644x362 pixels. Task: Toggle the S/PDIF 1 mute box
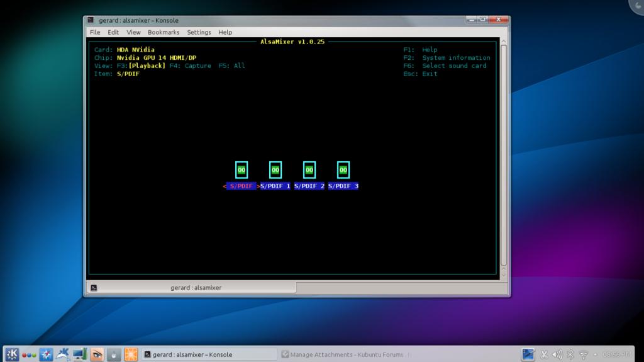275,170
